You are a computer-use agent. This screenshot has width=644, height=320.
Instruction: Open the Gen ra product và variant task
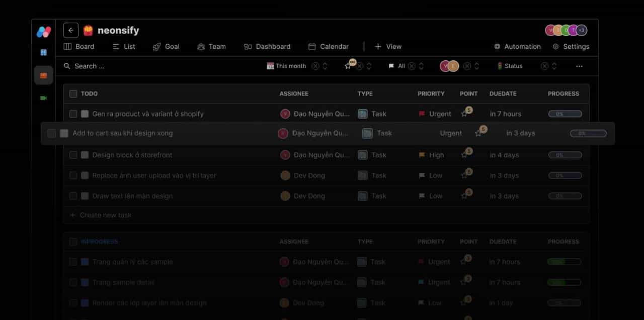pos(148,114)
